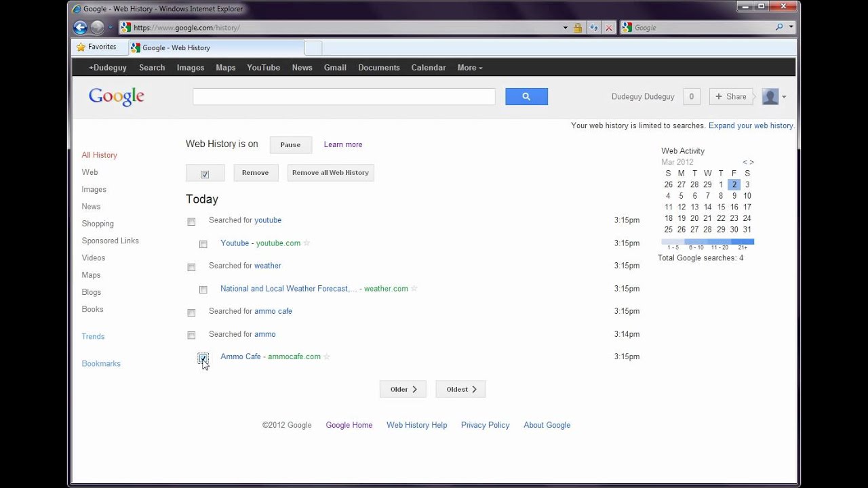
Task: Open the Privacy Policy footer link
Action: [x=486, y=425]
